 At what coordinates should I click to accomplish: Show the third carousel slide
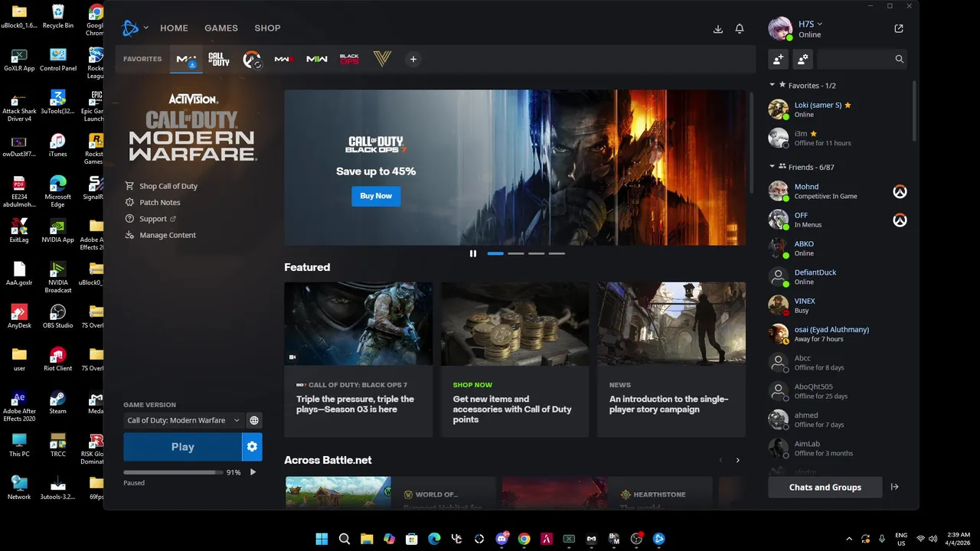[x=536, y=253]
